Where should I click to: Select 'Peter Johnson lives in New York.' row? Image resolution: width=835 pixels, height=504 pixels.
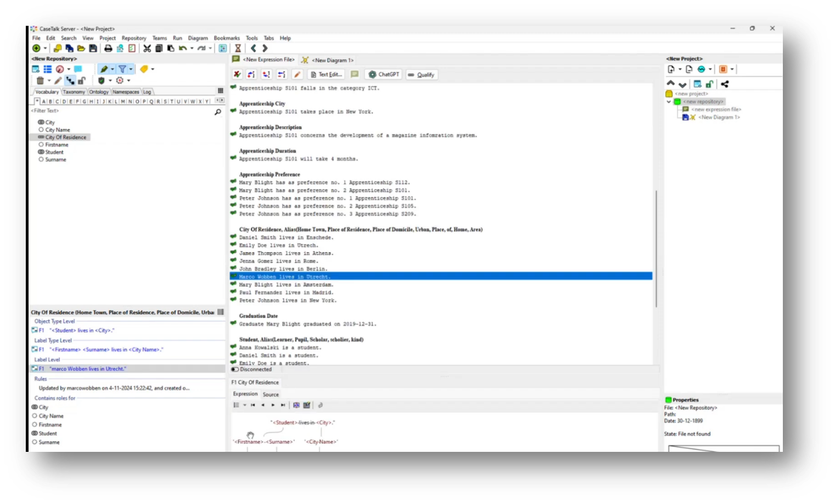click(288, 300)
